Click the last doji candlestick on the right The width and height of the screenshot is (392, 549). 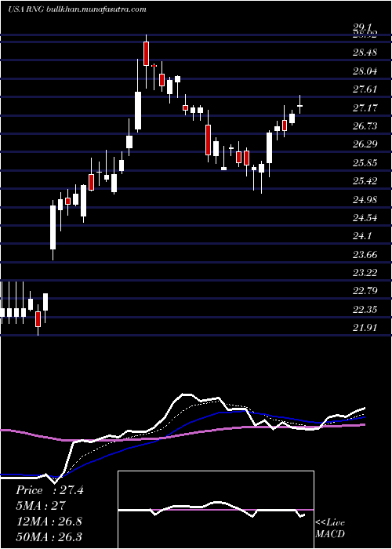click(x=300, y=105)
